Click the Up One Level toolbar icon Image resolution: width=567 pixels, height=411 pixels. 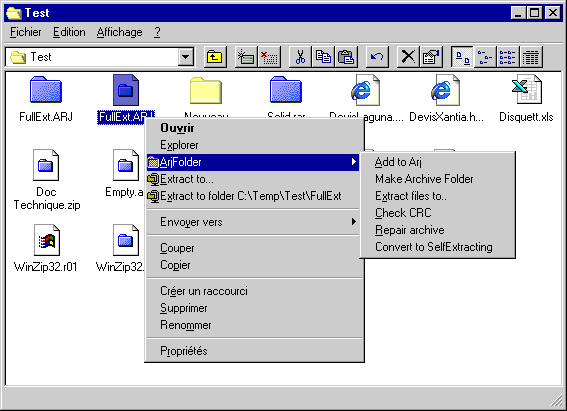[x=215, y=57]
